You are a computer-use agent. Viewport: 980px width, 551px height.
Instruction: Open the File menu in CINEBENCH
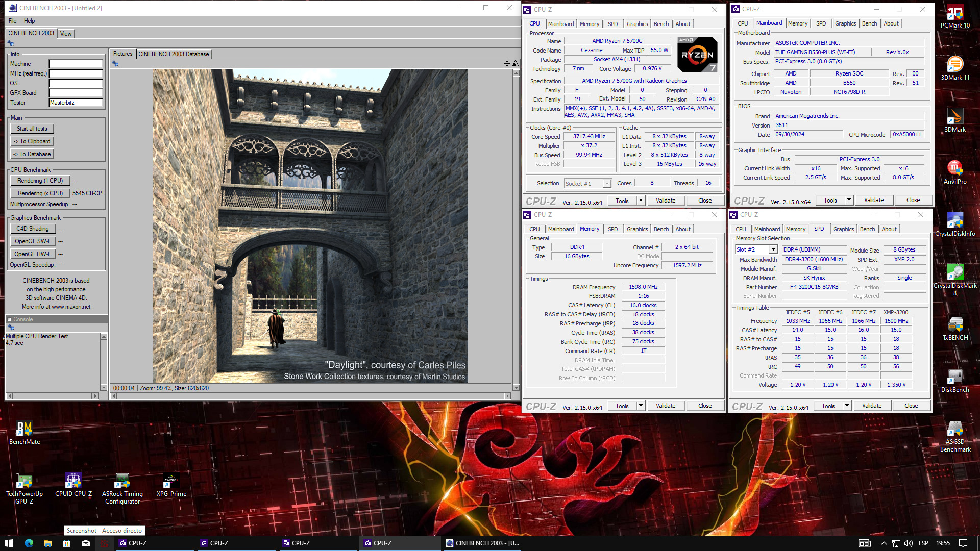[x=13, y=21]
